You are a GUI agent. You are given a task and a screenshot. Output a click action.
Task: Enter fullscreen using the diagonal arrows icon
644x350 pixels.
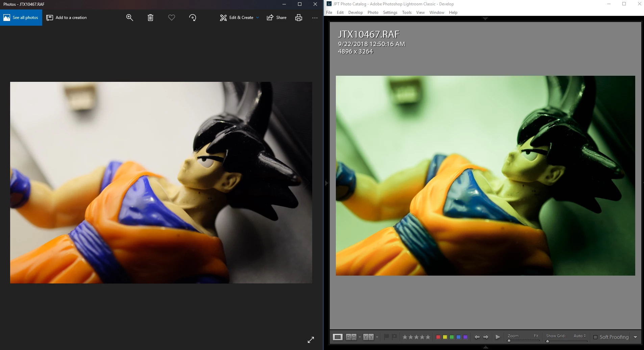click(x=311, y=340)
